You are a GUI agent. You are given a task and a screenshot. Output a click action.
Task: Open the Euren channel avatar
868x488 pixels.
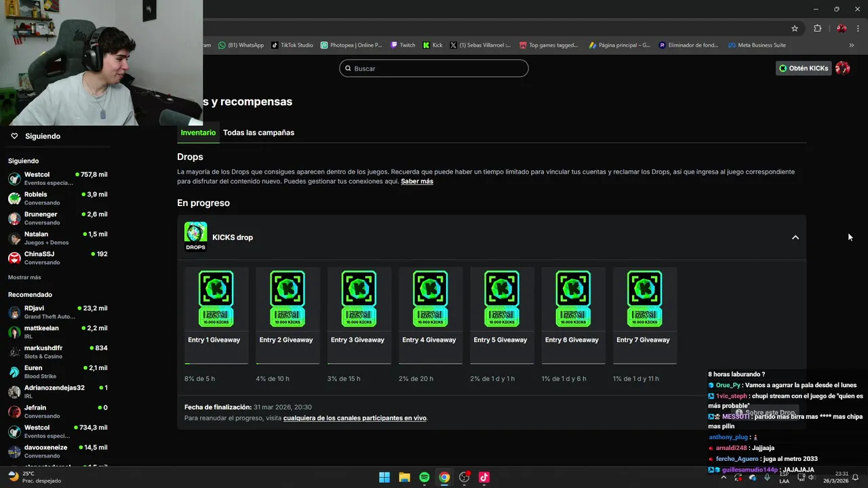pos(14,372)
